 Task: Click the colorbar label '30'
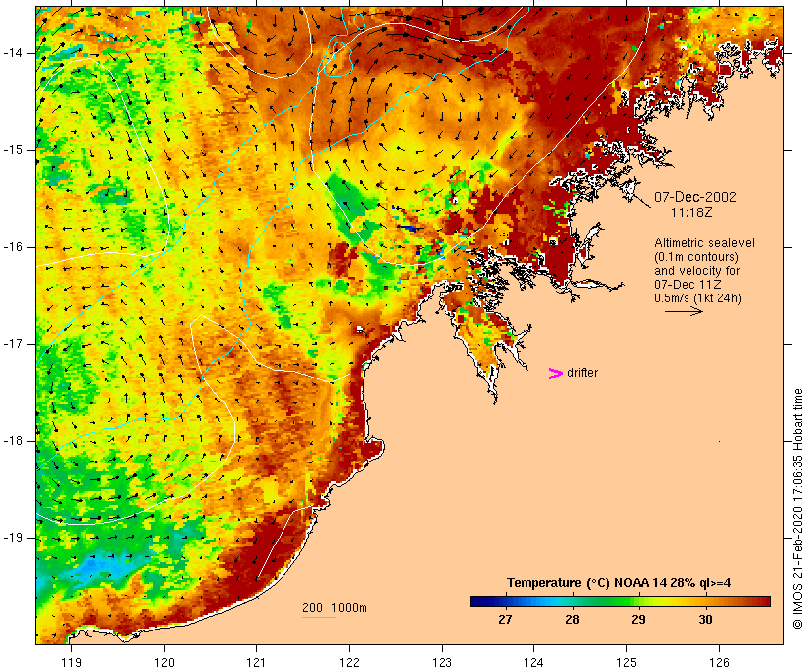(705, 620)
